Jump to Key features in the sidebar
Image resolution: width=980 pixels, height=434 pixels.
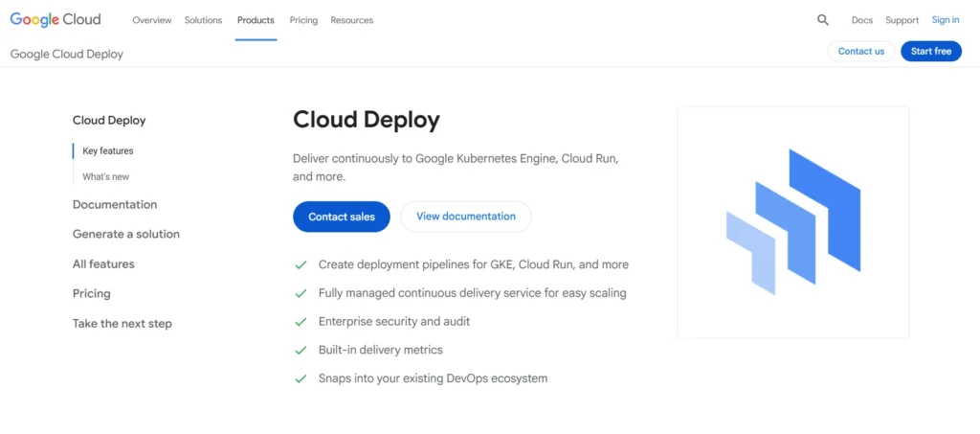click(108, 150)
